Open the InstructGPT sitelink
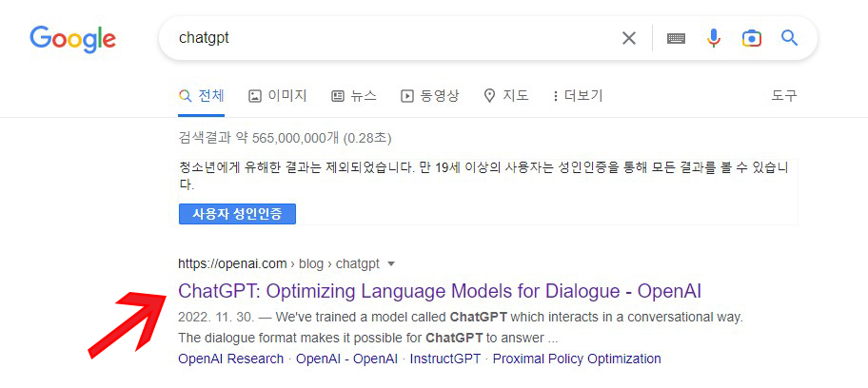 (x=445, y=359)
